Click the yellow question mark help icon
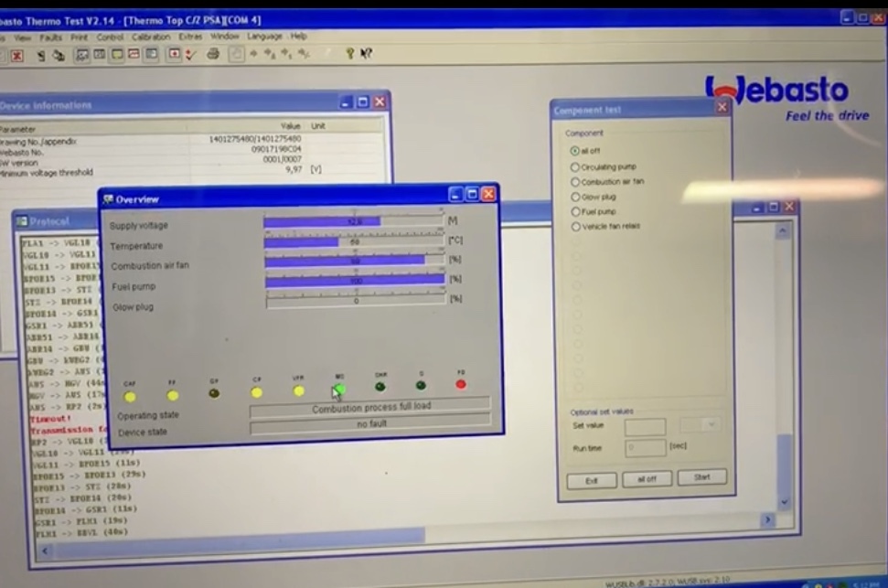This screenshot has width=888, height=588. coord(350,53)
